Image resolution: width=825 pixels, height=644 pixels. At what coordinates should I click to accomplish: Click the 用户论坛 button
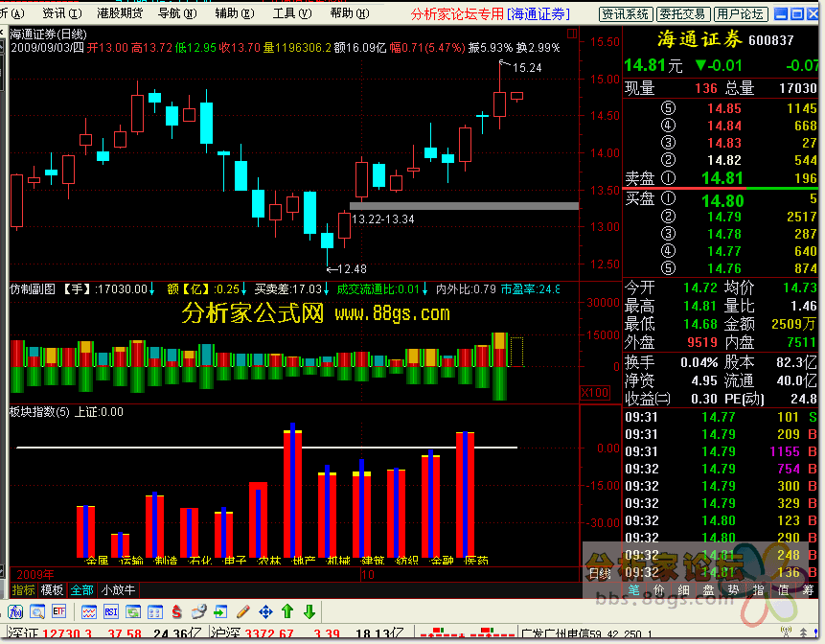pyautogui.click(x=741, y=14)
